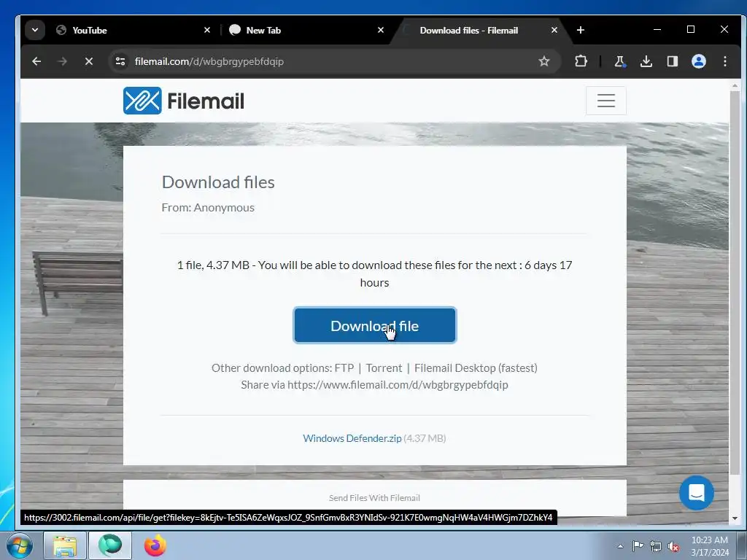This screenshot has width=747, height=560.
Task: Maximize the browser window
Action: [x=691, y=29]
